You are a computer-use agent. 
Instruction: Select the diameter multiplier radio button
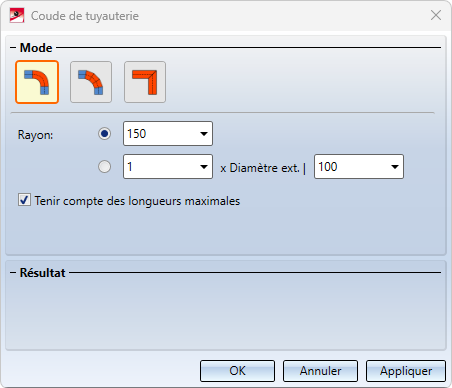[105, 167]
